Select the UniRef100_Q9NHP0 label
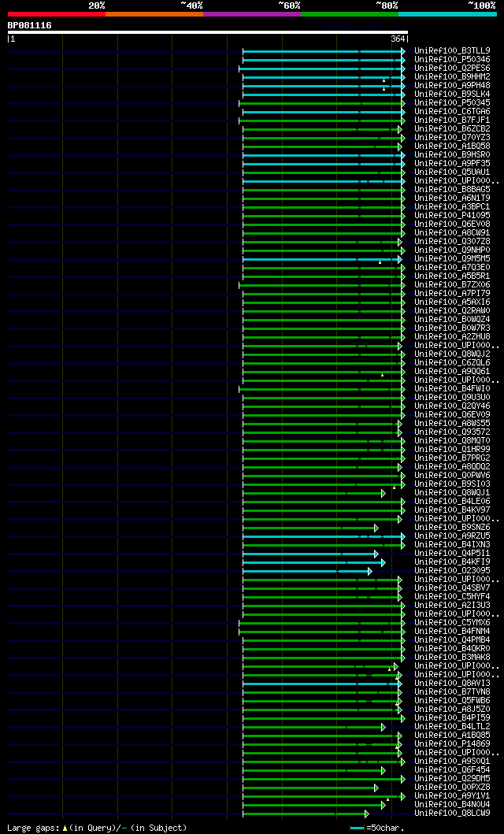This screenshot has width=504, height=834. 453,250
